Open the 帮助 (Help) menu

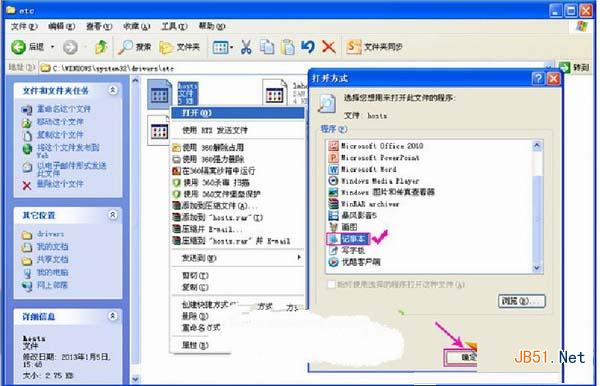click(211, 26)
